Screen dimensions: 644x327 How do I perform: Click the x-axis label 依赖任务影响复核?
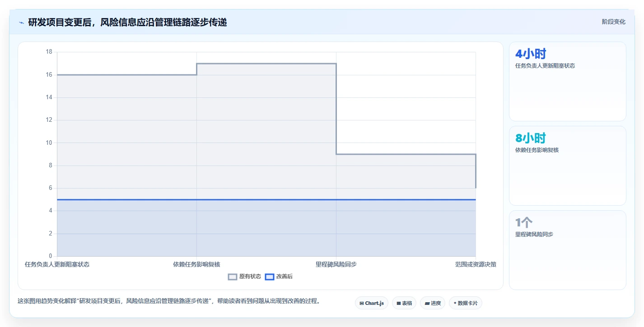click(x=196, y=264)
